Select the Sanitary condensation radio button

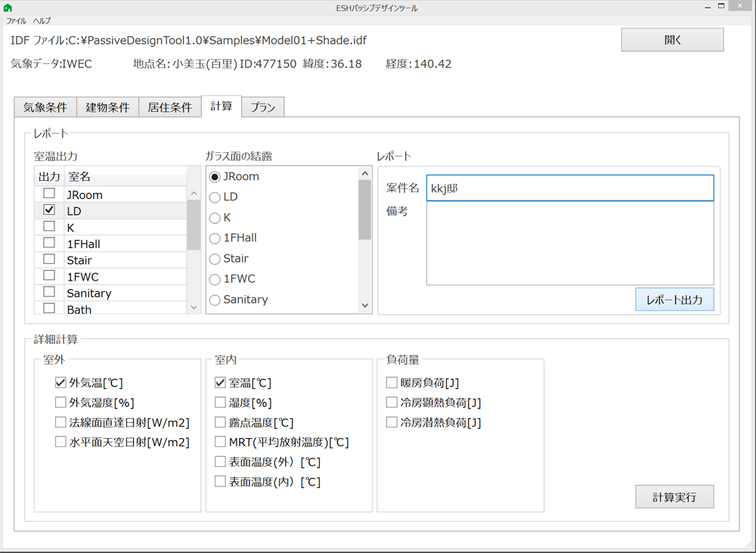215,300
